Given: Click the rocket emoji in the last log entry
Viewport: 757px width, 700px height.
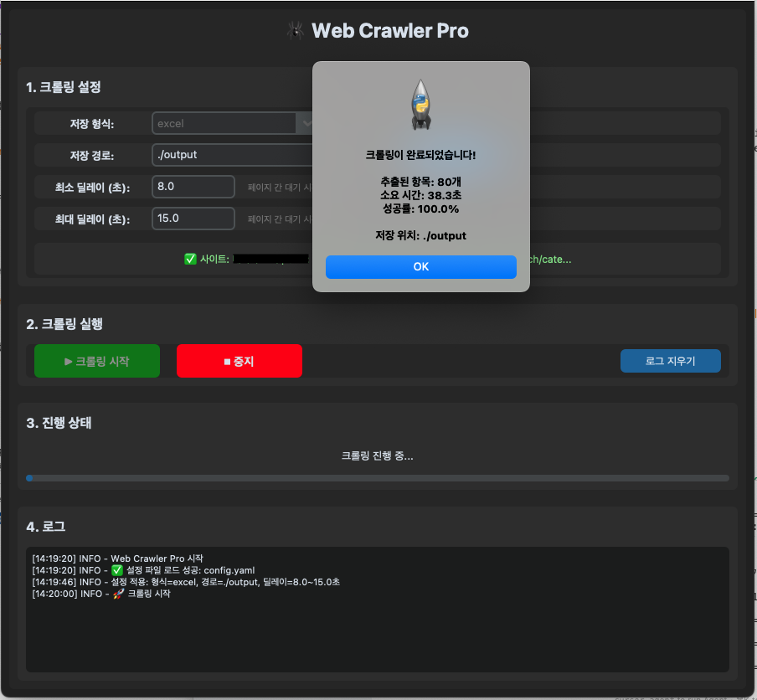Looking at the screenshot, I should pyautogui.click(x=118, y=594).
